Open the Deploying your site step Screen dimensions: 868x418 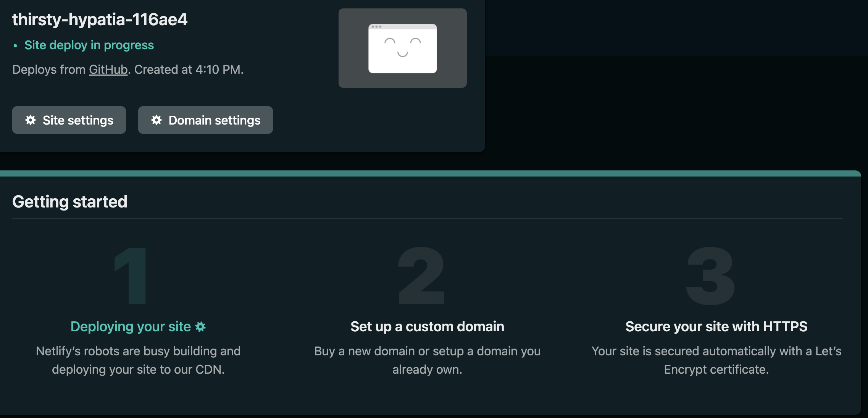tap(131, 327)
